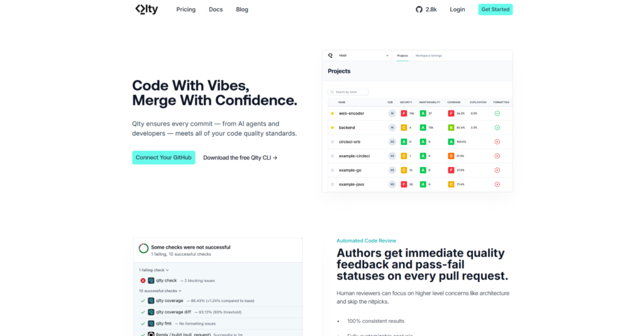
Task: Click Connect Your GitHub button
Action: tap(164, 158)
